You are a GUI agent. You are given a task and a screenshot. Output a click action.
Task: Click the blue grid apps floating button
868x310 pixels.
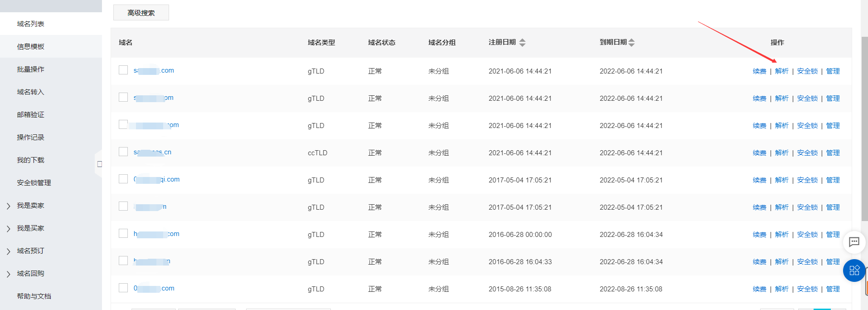tap(854, 271)
